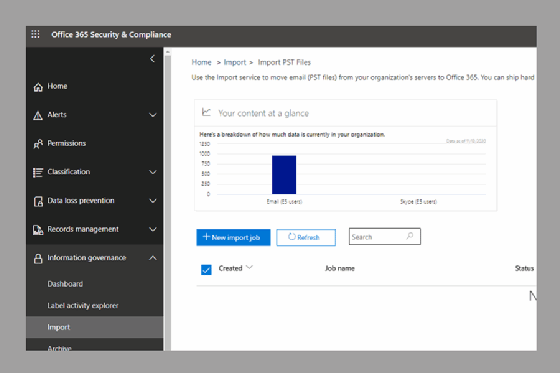
Task: Click the Email (E5 users) chart label
Action: 284,202
